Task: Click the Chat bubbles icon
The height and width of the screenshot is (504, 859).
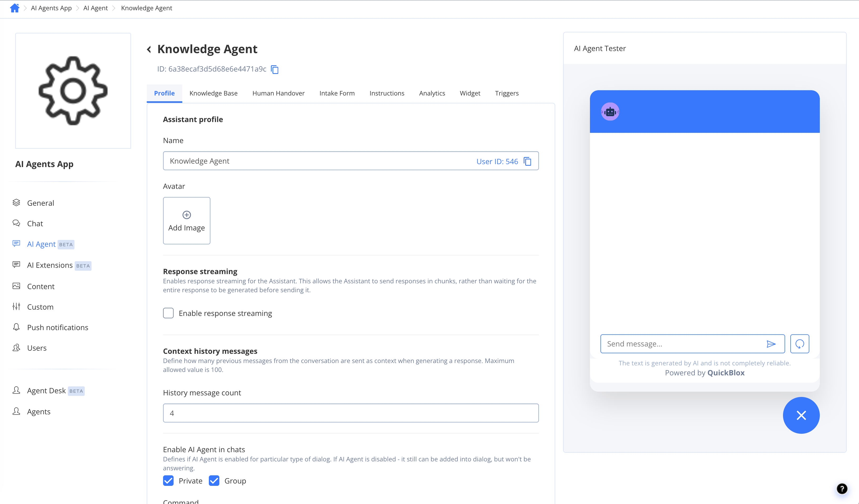Action: click(16, 223)
